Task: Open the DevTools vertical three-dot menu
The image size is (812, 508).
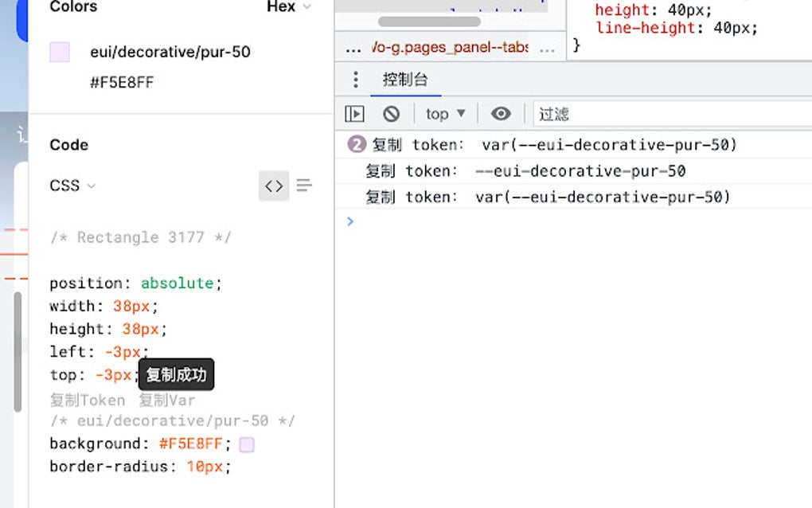Action: pyautogui.click(x=353, y=79)
